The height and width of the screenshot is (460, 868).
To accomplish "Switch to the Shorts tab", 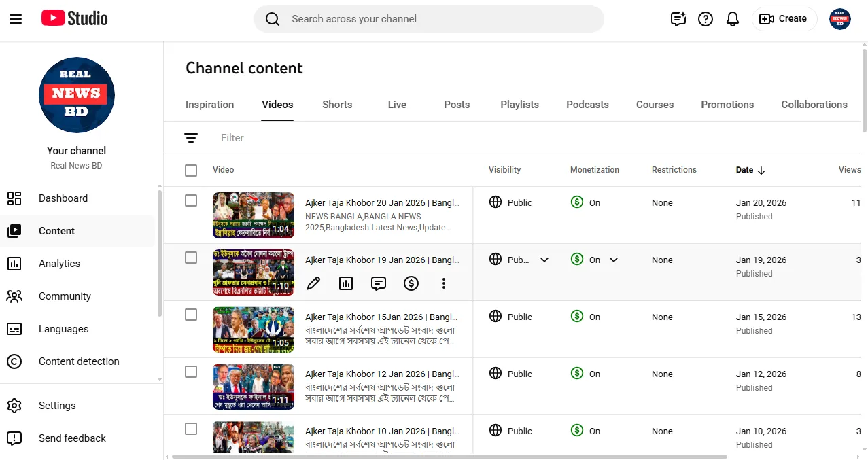I will coord(337,105).
